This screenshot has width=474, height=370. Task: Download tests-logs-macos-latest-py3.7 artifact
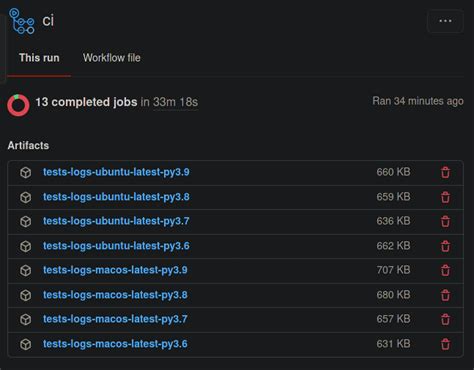[115, 319]
